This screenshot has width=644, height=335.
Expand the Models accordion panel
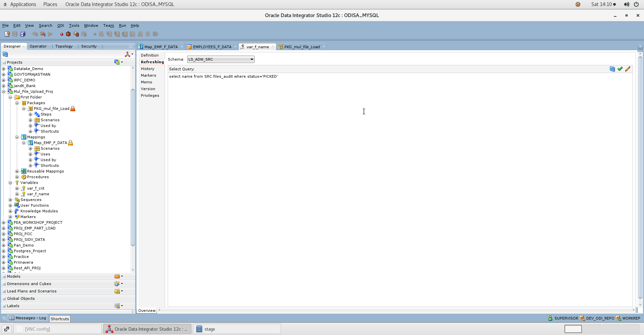click(x=4, y=276)
